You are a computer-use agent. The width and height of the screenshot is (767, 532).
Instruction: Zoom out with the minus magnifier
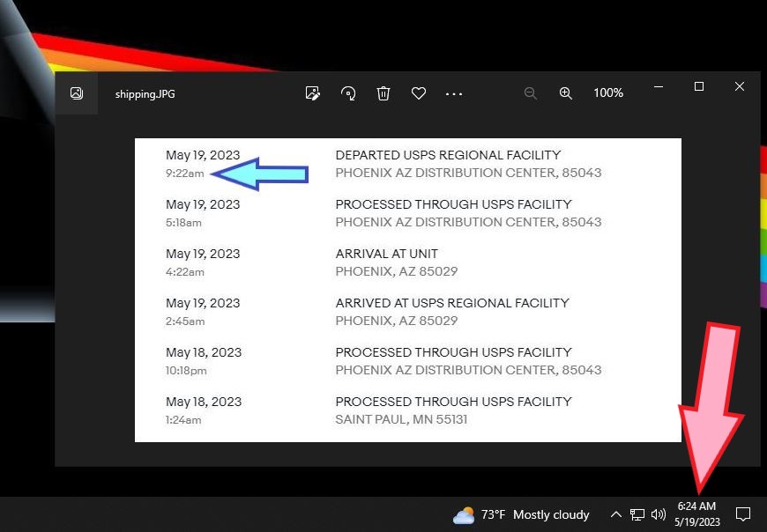tap(531, 93)
